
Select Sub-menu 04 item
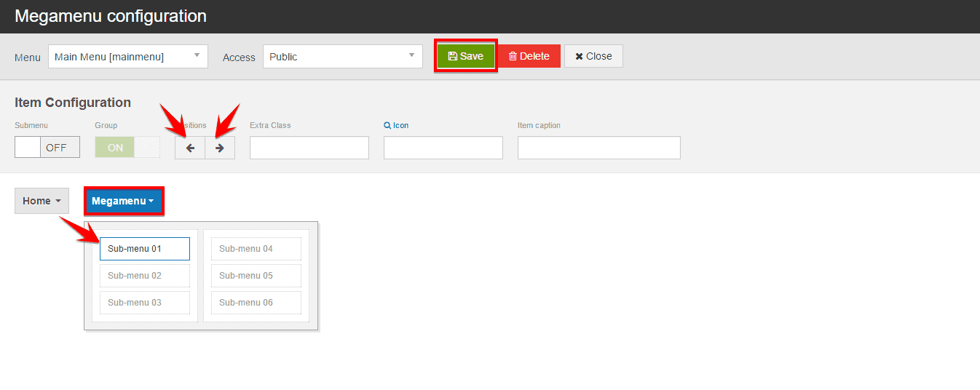(256, 249)
